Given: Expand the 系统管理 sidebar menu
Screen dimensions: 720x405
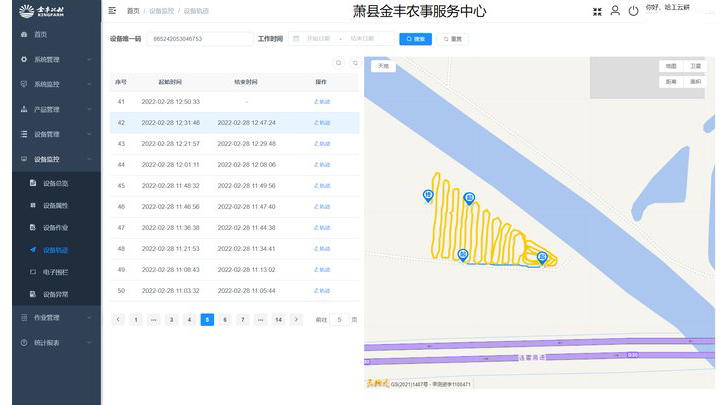Looking at the screenshot, I should click(x=50, y=59).
